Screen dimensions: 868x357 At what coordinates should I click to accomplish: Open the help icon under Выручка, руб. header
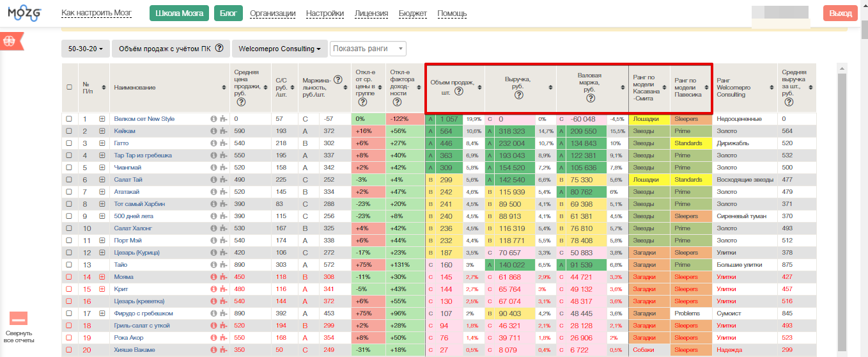point(518,95)
